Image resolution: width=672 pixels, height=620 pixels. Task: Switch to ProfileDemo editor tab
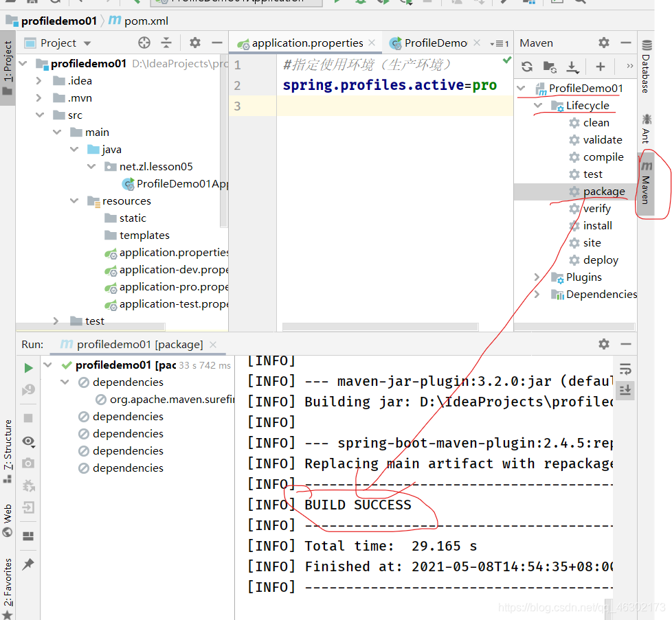pos(434,43)
